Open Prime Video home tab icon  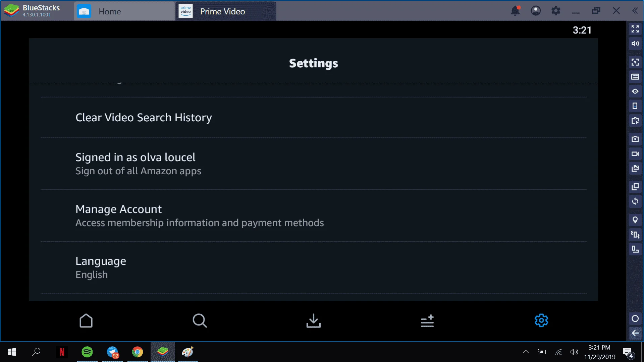(x=86, y=321)
